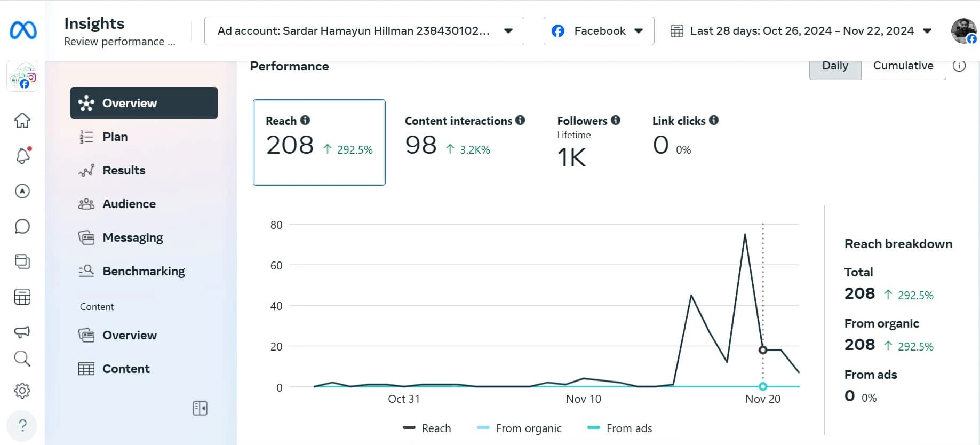The image size is (980, 445).
Task: Toggle the Reach legend item
Action: [x=427, y=428]
